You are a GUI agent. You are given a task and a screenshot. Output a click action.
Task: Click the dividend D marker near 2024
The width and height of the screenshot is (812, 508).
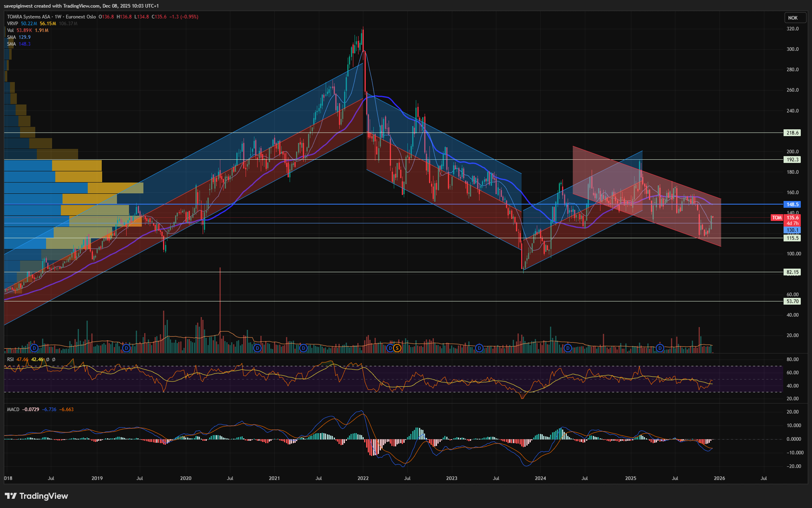[x=568, y=348]
